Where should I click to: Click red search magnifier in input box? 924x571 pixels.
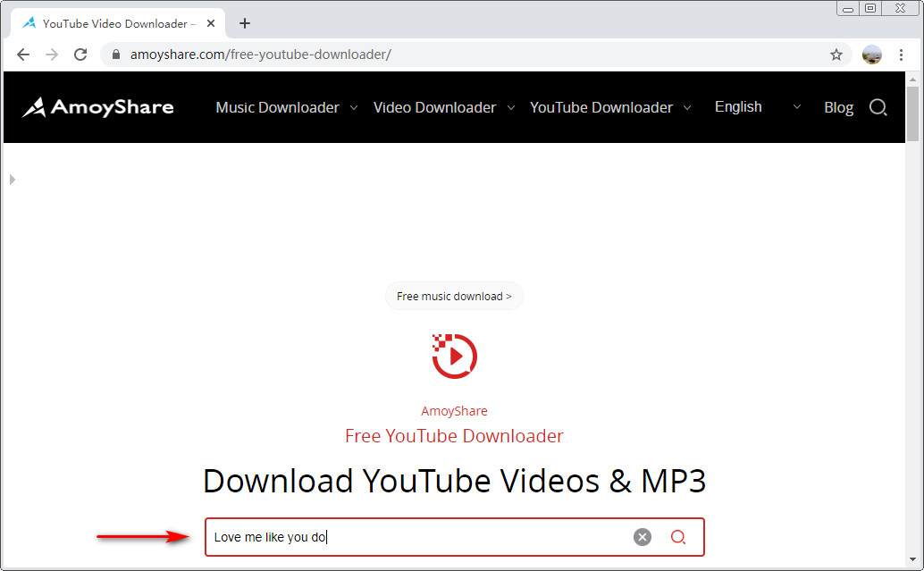tap(678, 537)
